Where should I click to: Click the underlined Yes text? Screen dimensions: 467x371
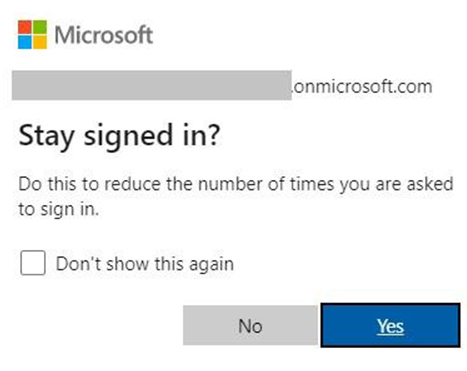coord(390,326)
